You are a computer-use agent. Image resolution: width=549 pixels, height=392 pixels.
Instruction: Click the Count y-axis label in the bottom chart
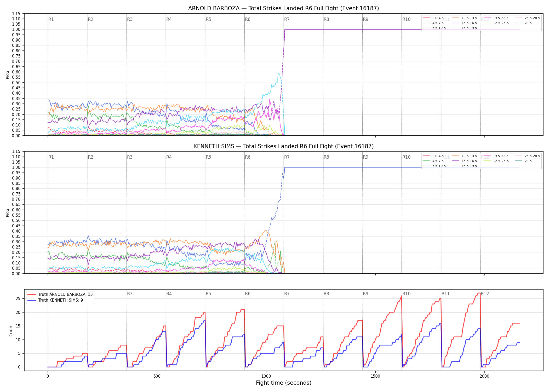tap(11, 330)
